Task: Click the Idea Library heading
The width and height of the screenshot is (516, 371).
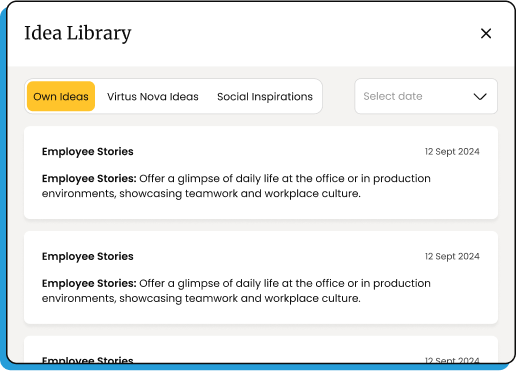Action: 78,33
